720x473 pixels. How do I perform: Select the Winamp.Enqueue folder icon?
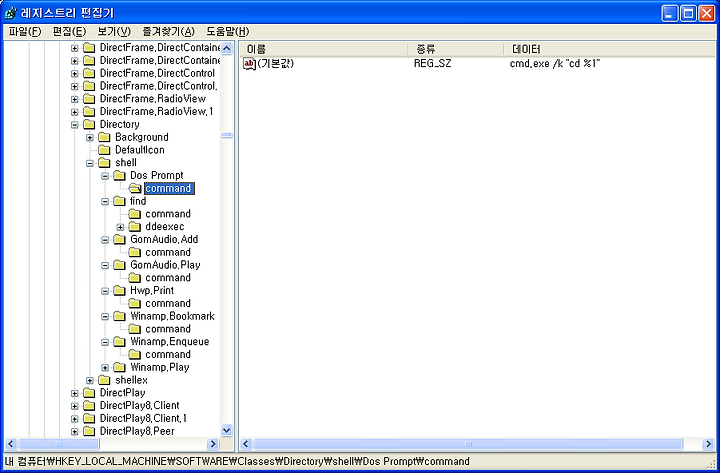tap(119, 342)
